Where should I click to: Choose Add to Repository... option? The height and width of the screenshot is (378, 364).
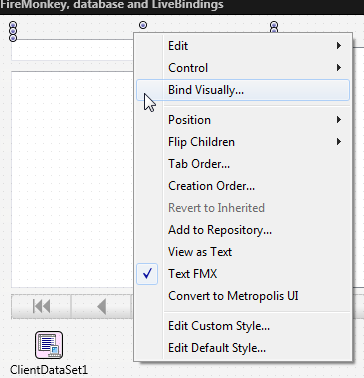[x=243, y=230]
